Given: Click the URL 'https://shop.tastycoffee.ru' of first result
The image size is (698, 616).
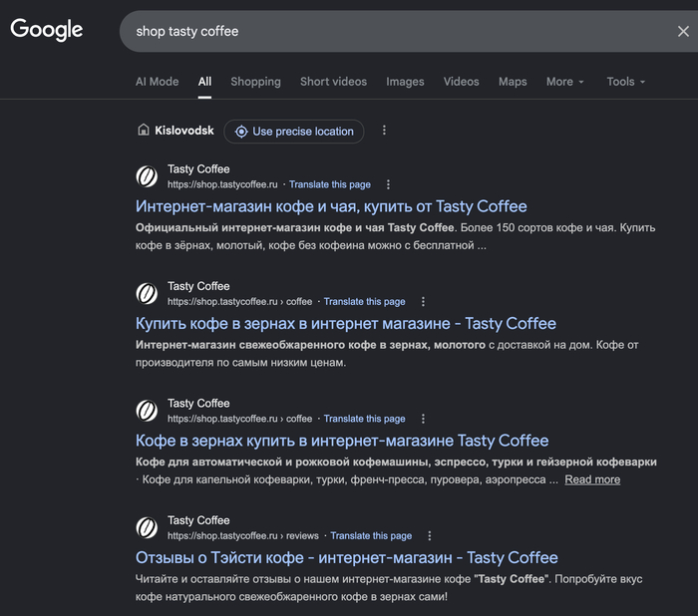Looking at the screenshot, I should click(x=222, y=184).
